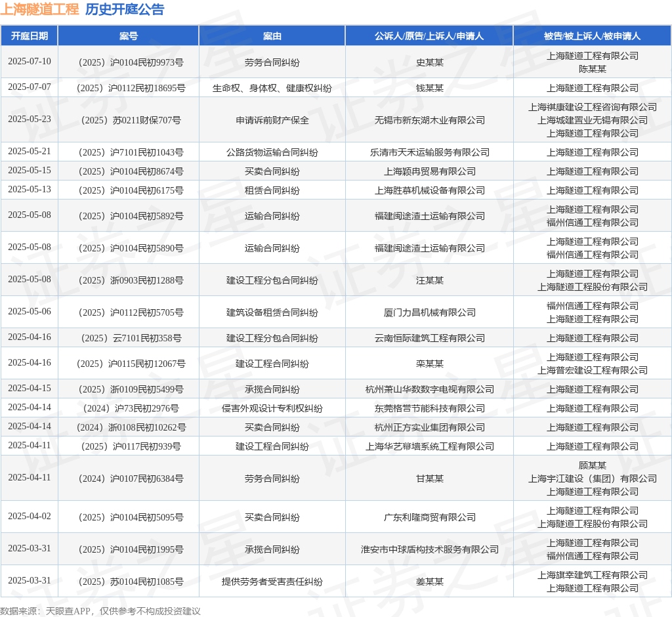The image size is (672, 617).
Task: Select defendant 上海祺康建设工程咨询有限公司
Action: tap(593, 107)
